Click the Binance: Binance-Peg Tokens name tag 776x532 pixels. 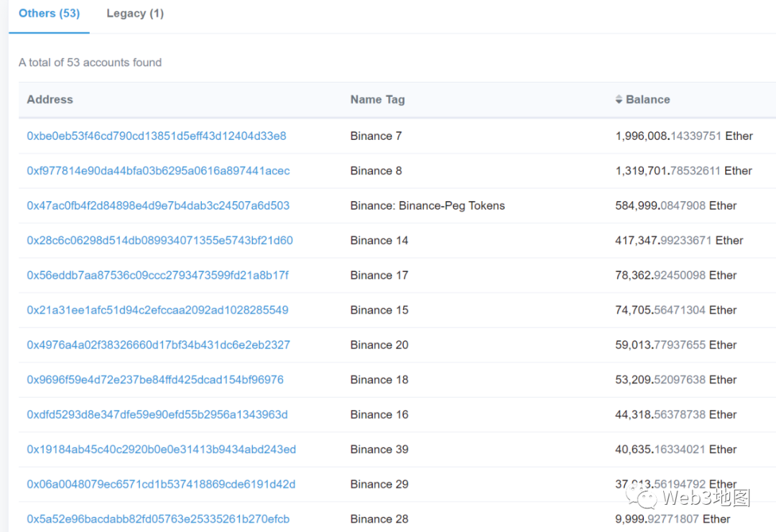(x=428, y=205)
